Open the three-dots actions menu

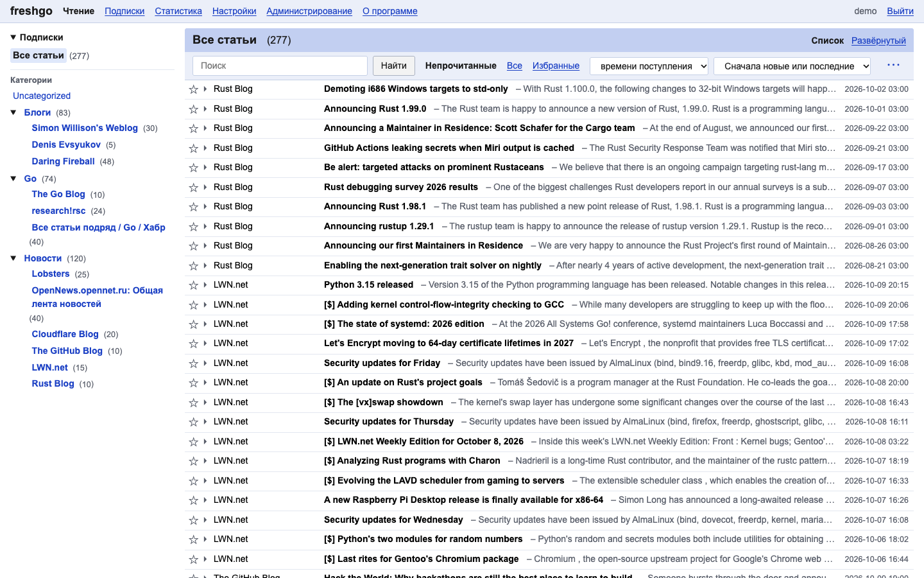893,66
